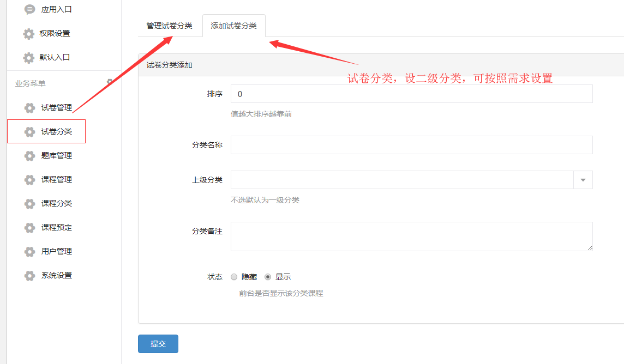Click the 排序 input field
This screenshot has height=364, width=624.
(411, 94)
